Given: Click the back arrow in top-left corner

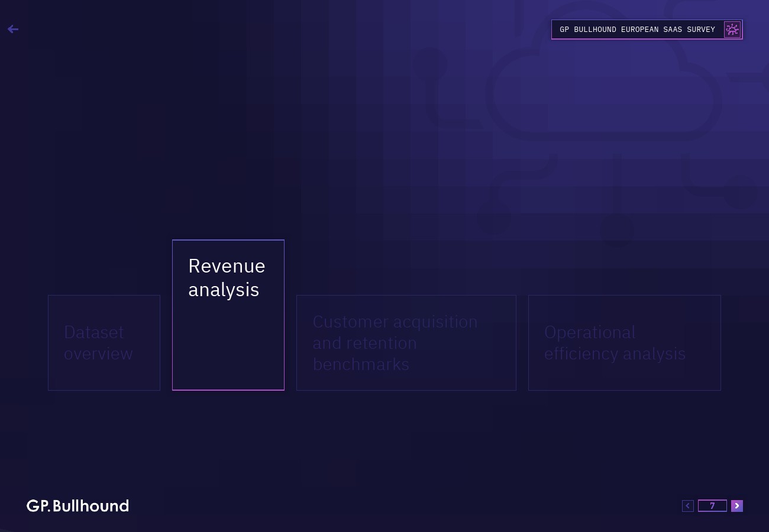Looking at the screenshot, I should point(13,29).
